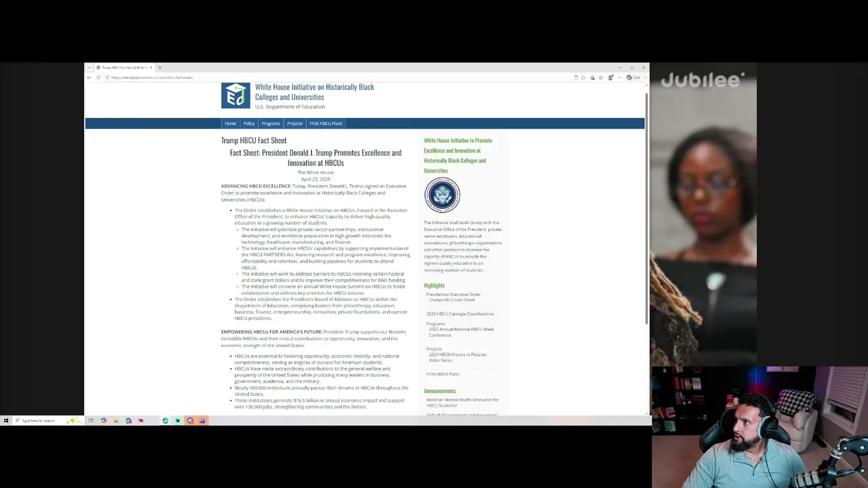The image size is (868, 488).
Task: Open Webinar: Mental Health Resources announcement link
Action: tap(462, 403)
